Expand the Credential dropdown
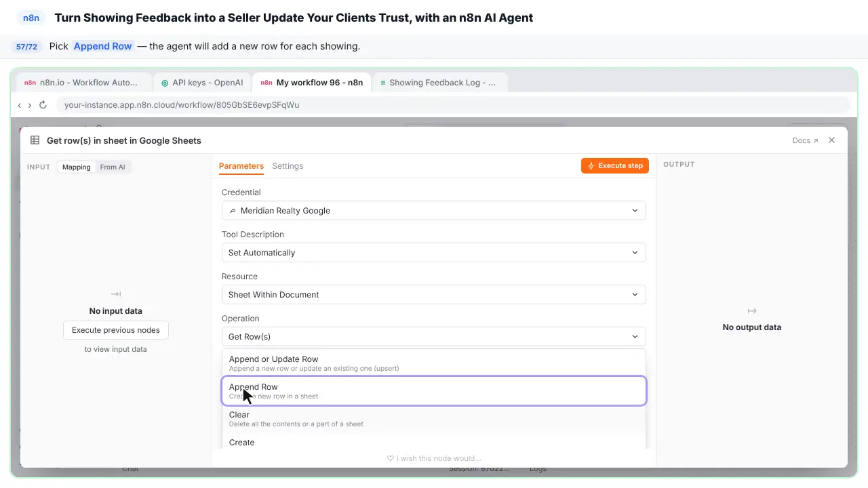The width and height of the screenshot is (868, 488). 434,211
